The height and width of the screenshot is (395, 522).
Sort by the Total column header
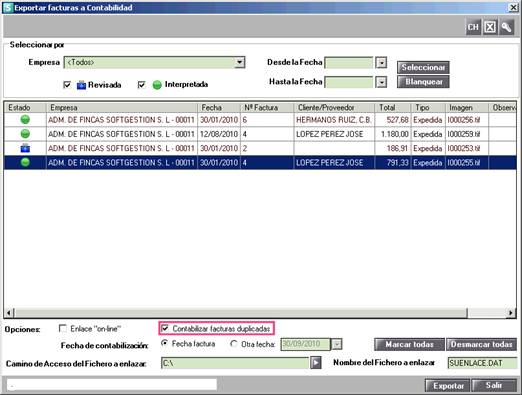393,108
